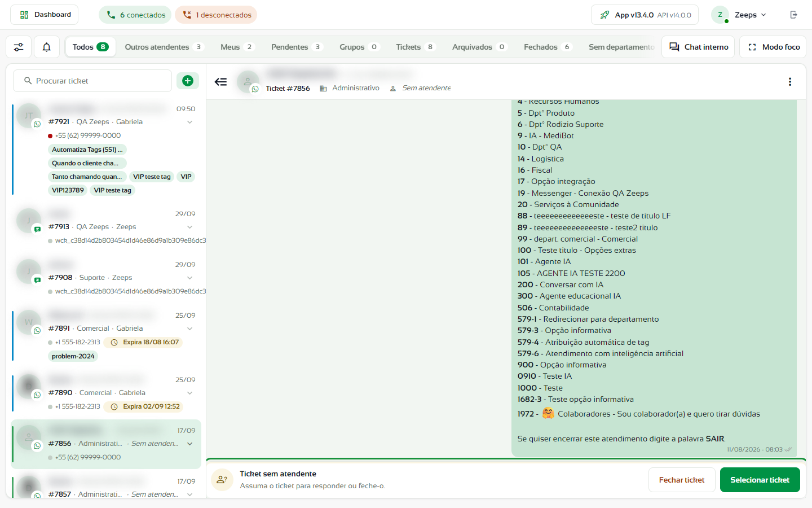This screenshot has height=508, width=812.
Task: Click the Modo foco fullscreen icon
Action: pyautogui.click(x=752, y=47)
